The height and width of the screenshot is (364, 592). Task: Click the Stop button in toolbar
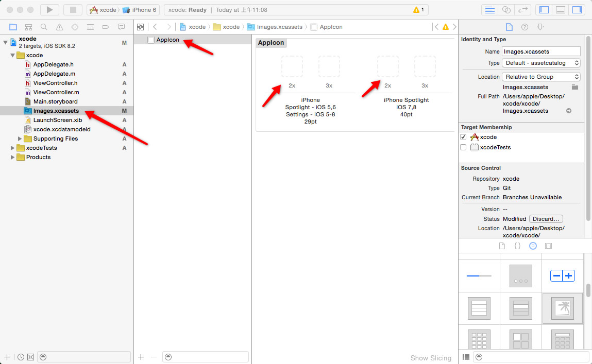pyautogui.click(x=73, y=10)
